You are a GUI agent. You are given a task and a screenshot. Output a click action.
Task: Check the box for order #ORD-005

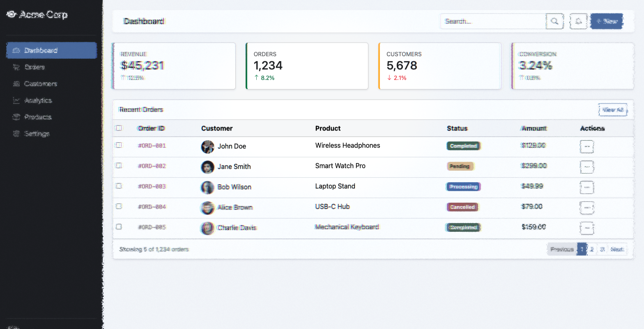point(119,226)
